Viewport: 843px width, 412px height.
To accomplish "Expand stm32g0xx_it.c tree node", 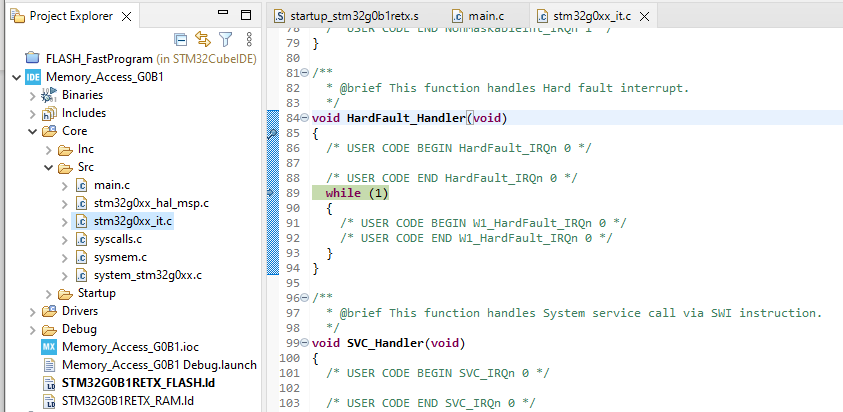I will pos(65,222).
